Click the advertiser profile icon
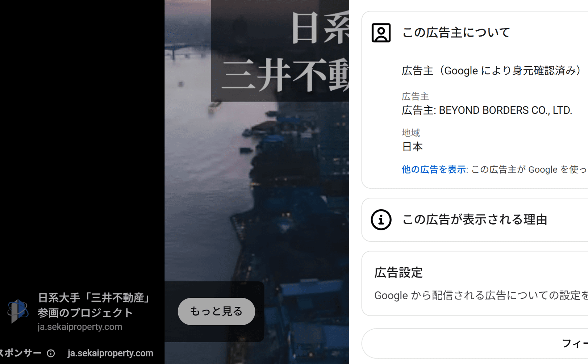Screen dimensions: 588x364 pyautogui.click(x=381, y=33)
